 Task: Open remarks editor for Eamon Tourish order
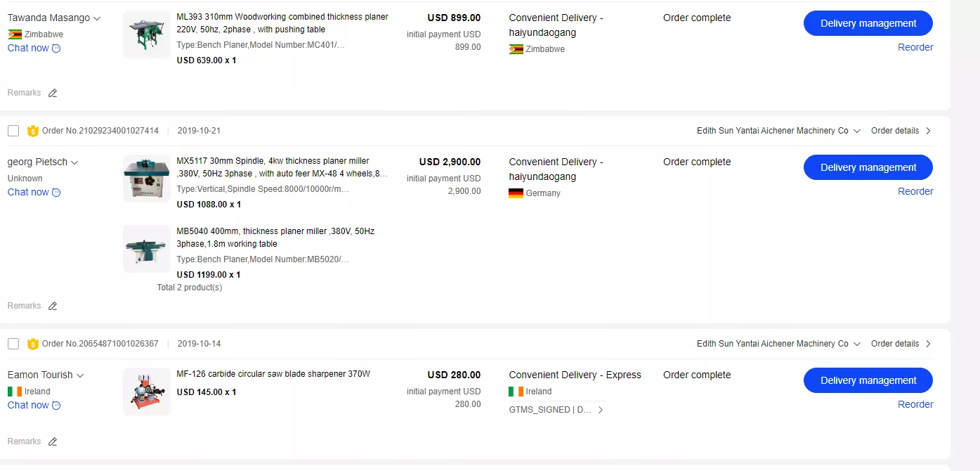53,441
